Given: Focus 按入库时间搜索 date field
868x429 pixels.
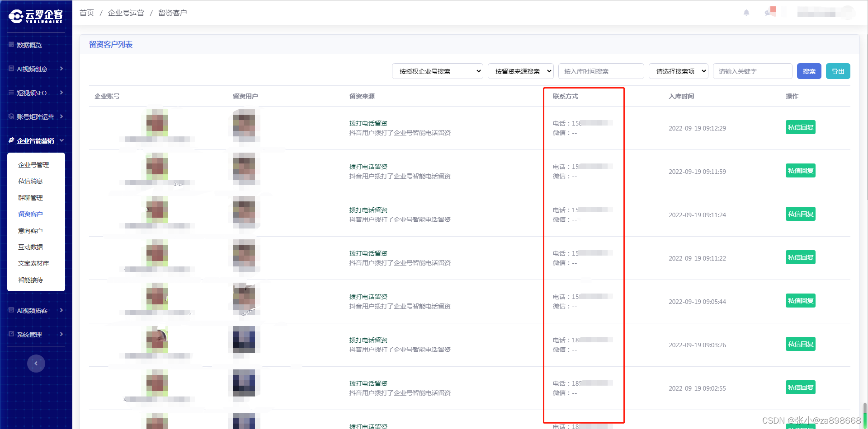Looking at the screenshot, I should click(x=601, y=71).
